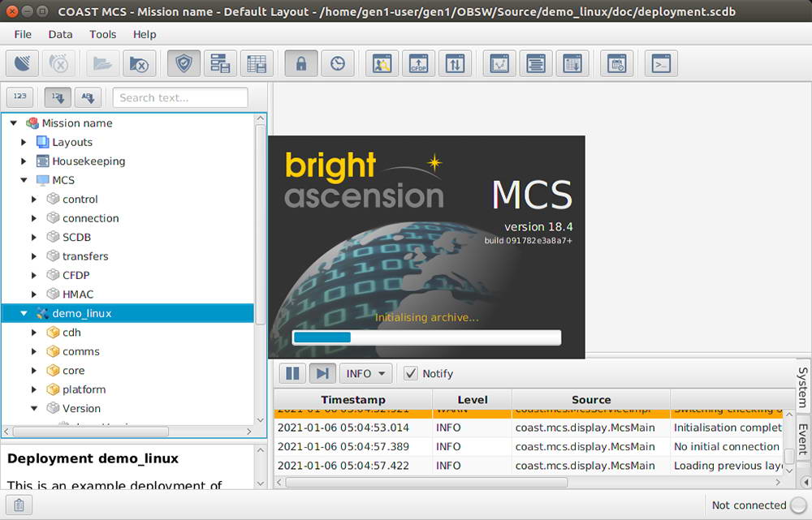Collapse the Version tree node

coord(34,408)
